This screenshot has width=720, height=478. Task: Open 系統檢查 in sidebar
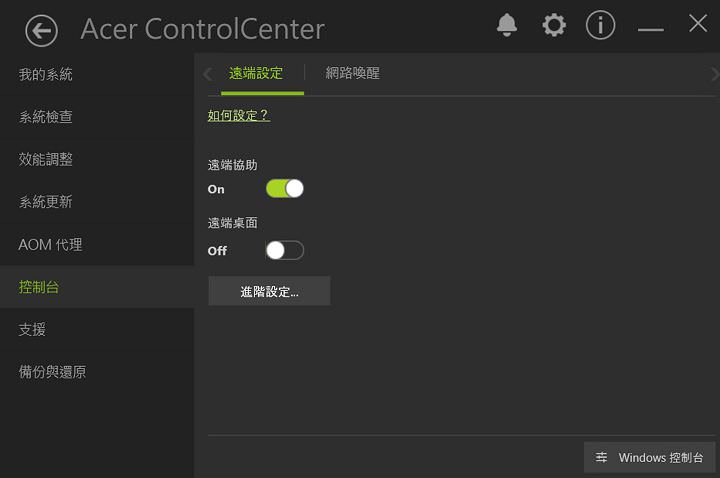click(46, 117)
